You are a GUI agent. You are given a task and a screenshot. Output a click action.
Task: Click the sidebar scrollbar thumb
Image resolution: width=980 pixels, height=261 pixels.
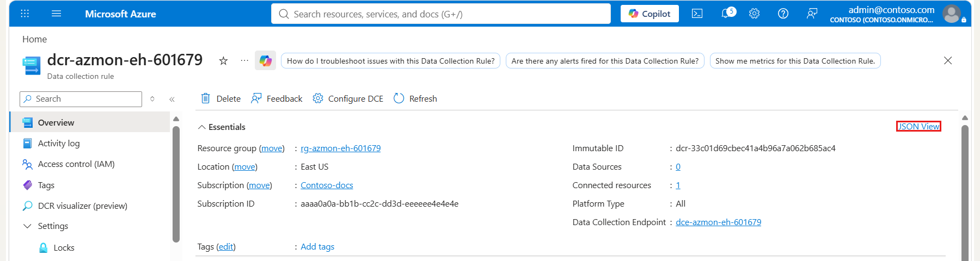(176, 184)
